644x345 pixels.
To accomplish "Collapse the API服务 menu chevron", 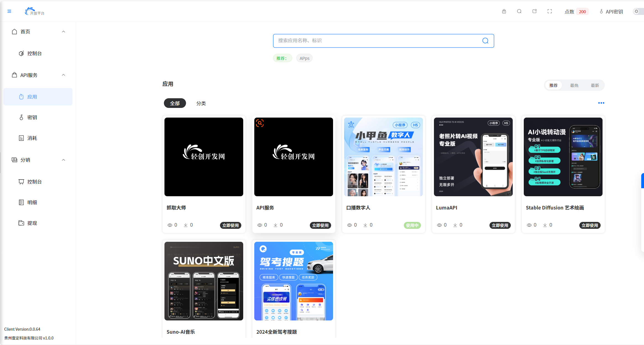I will click(64, 75).
